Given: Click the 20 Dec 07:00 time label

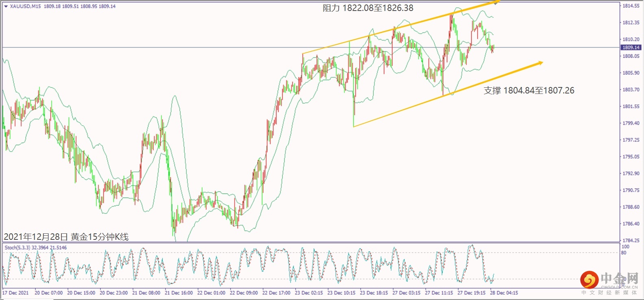Looking at the screenshot, I should tap(49, 293).
